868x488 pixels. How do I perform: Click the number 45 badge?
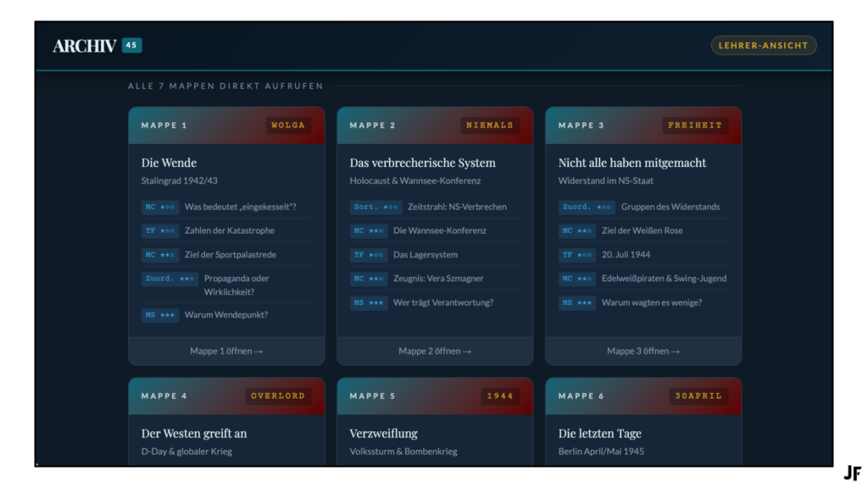pos(131,46)
